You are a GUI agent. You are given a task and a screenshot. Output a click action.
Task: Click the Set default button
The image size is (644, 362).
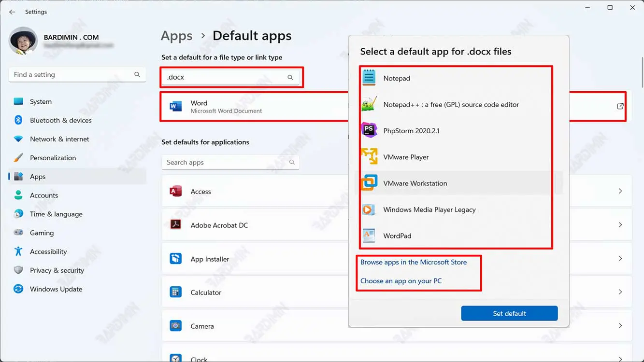click(x=509, y=313)
